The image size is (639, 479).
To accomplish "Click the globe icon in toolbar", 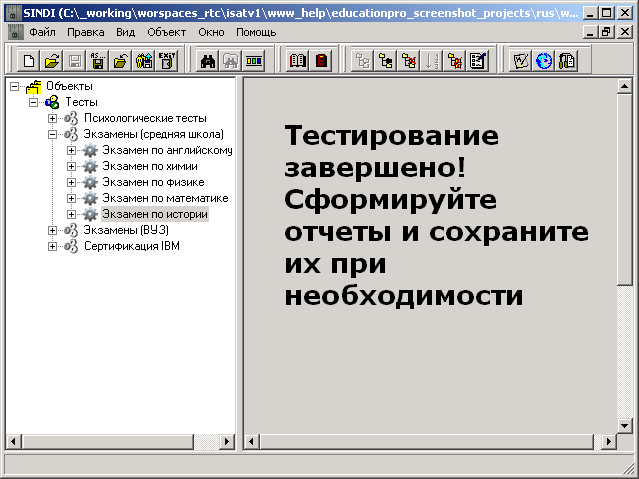I will [544, 61].
